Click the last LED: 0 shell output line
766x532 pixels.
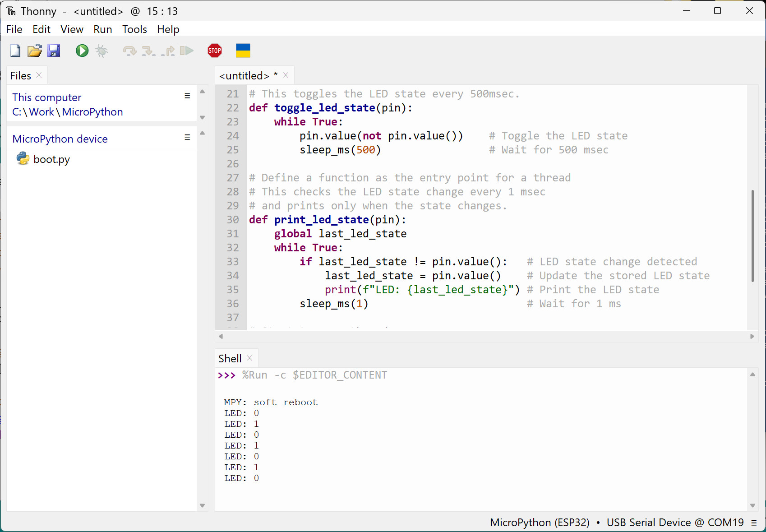[x=241, y=478]
